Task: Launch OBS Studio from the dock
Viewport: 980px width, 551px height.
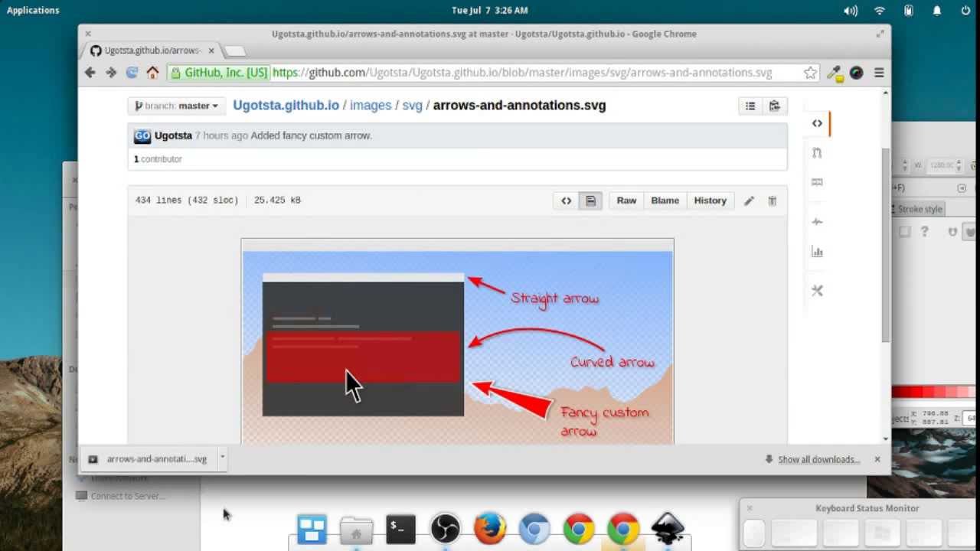Action: [x=445, y=529]
